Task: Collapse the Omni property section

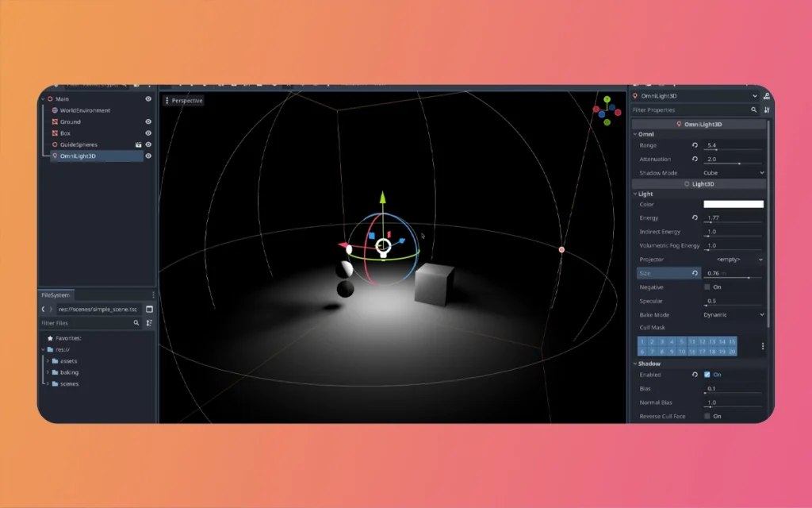Action: point(635,134)
